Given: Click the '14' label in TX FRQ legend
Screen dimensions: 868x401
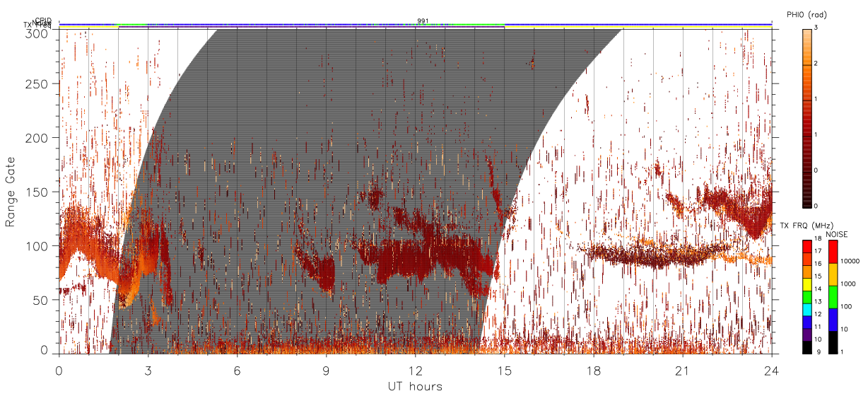Looking at the screenshot, I should (818, 289).
